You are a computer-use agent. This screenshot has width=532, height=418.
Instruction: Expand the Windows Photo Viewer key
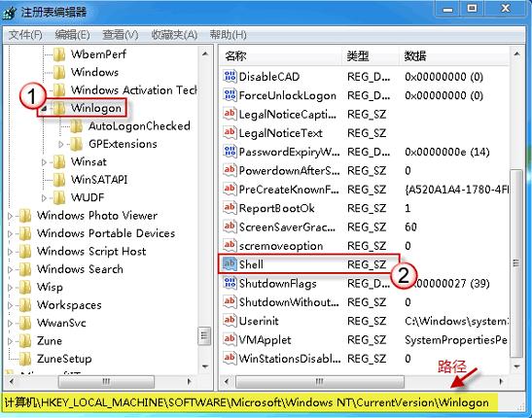click(10, 216)
